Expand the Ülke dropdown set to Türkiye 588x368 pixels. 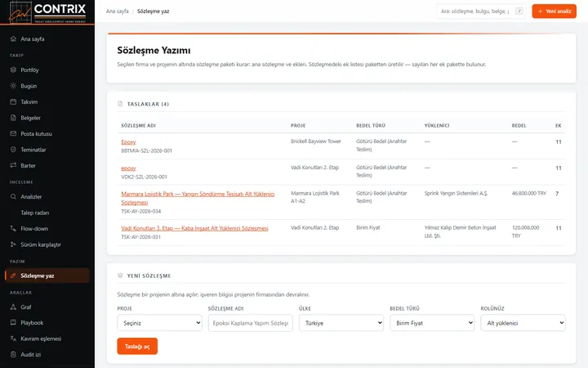click(341, 323)
